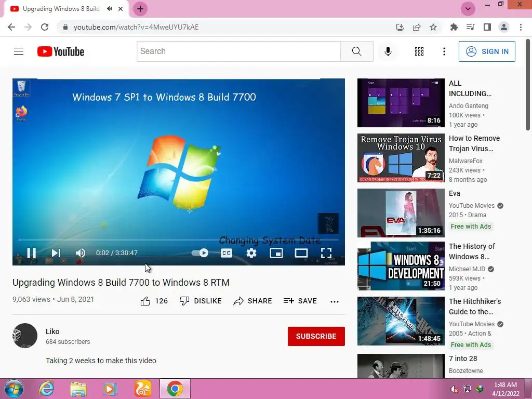
Task: Enable theater mode
Action: point(301,253)
